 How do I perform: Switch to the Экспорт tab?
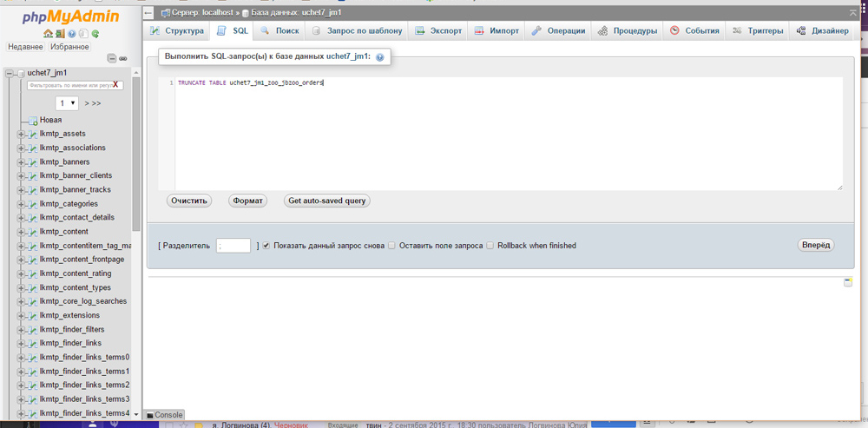pos(439,30)
